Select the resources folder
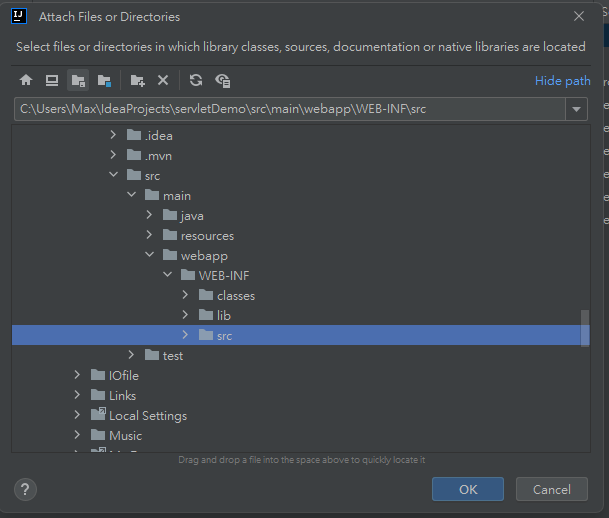Screen dimensions: 609x518 (x=198, y=235)
